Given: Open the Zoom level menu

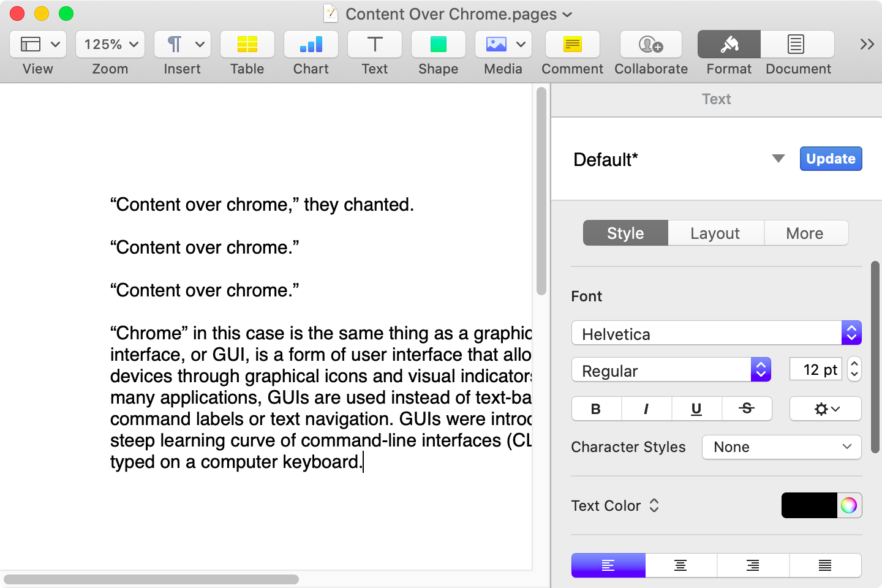Looking at the screenshot, I should click(x=110, y=44).
